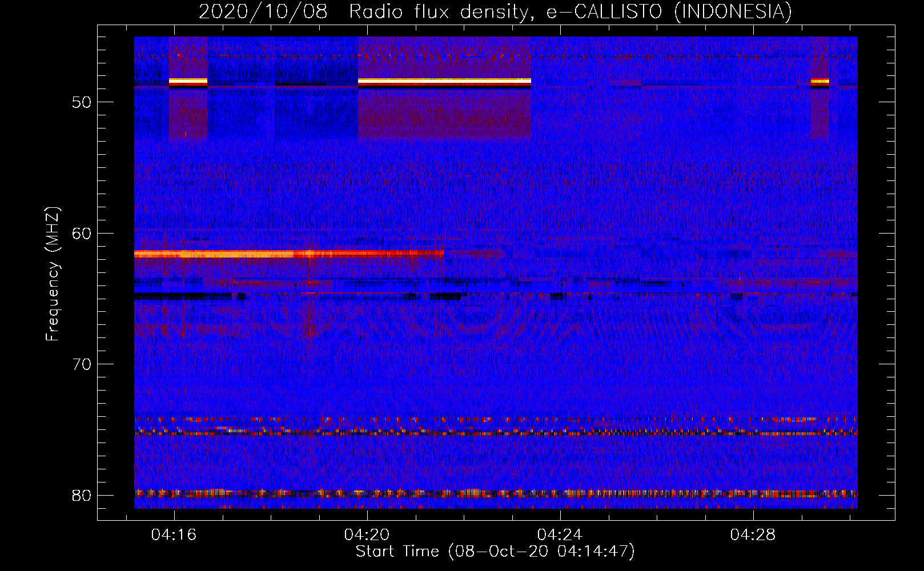Select the 60 MHz frequency tick label
The image size is (924, 571).
[82, 234]
